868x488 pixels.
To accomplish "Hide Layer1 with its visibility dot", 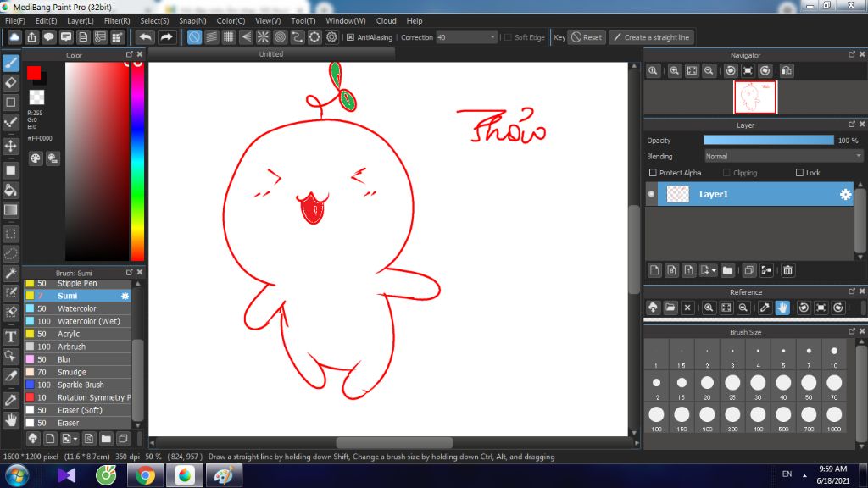I will [651, 194].
